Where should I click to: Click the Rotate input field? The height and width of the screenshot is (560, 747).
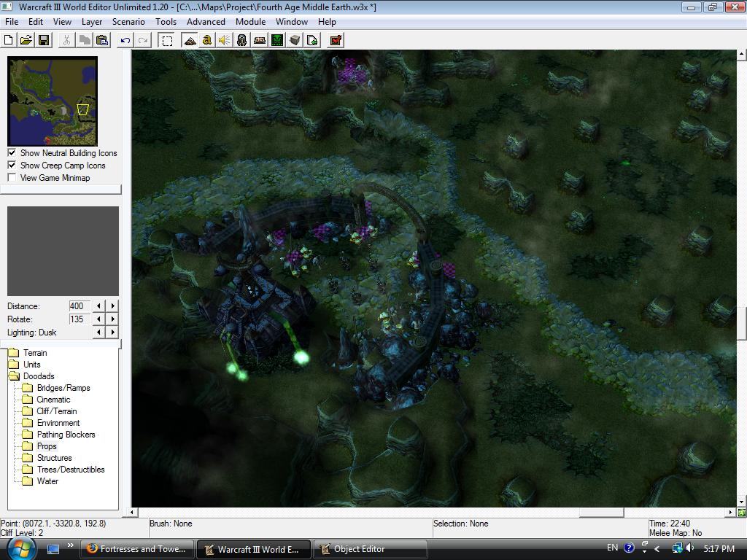click(x=79, y=319)
